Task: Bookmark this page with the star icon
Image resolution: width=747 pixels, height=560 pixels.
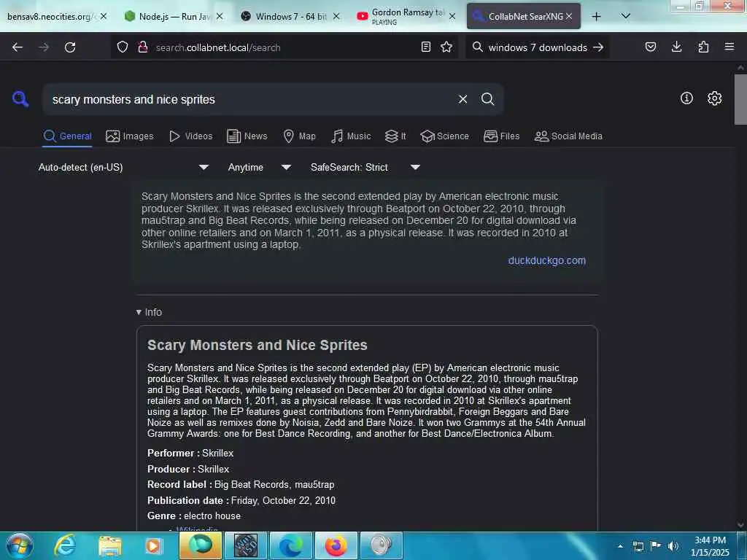Action: [x=446, y=47]
